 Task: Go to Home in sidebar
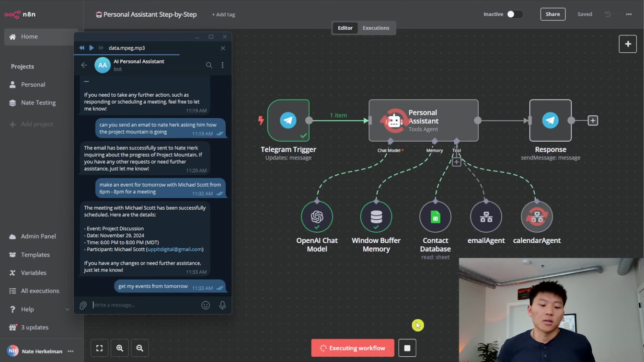[x=41, y=36]
